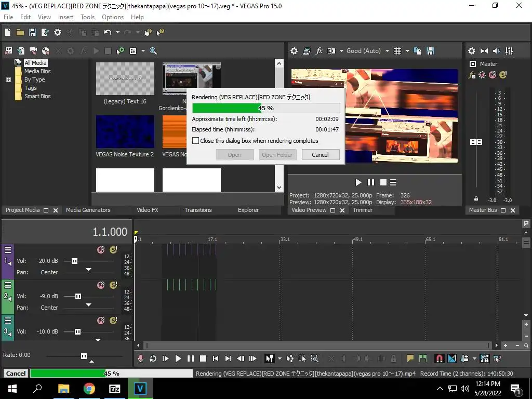This screenshot has width=532, height=399.
Task: Click the Undo arrow icon
Action: tap(108, 32)
